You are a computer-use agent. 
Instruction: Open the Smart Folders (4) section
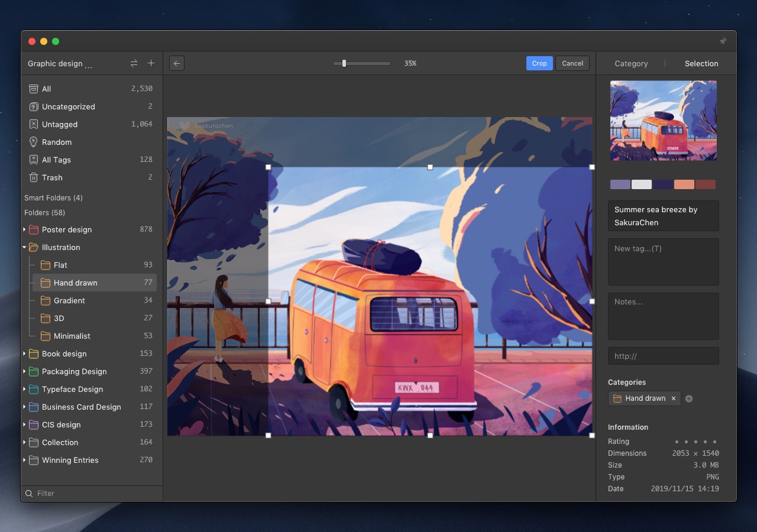coord(53,197)
